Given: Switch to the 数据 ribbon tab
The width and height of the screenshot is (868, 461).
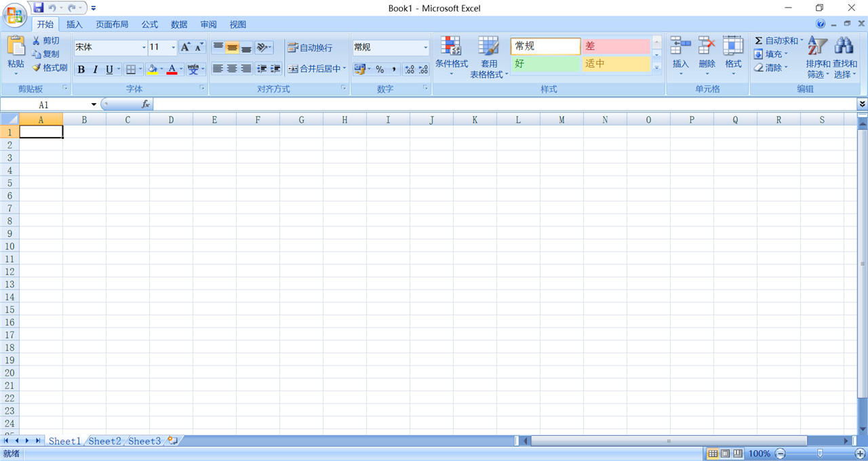Looking at the screenshot, I should 179,24.
